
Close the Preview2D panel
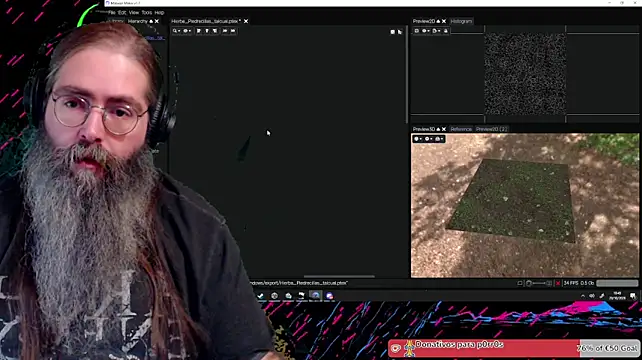[444, 21]
